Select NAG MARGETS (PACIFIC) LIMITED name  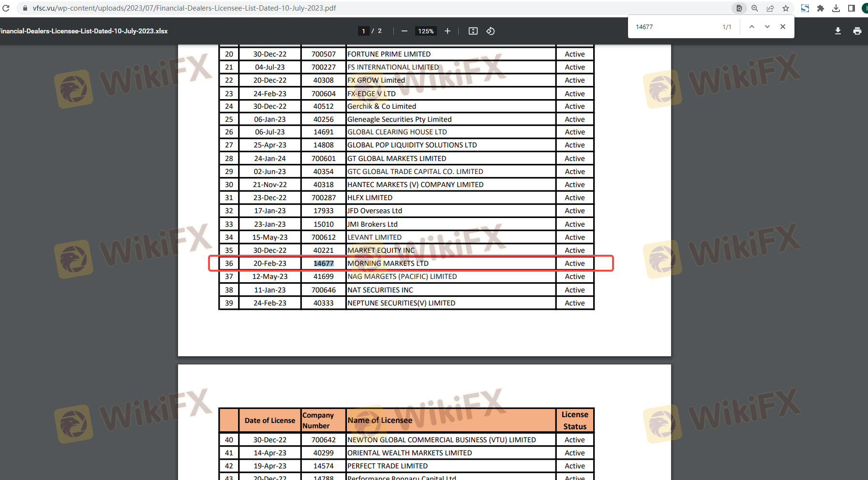pos(402,276)
